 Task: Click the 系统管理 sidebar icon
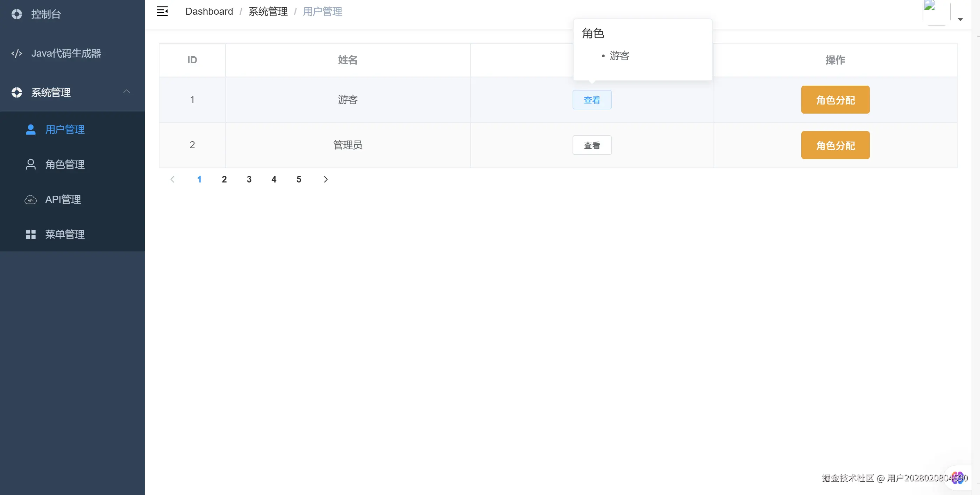[x=17, y=92]
